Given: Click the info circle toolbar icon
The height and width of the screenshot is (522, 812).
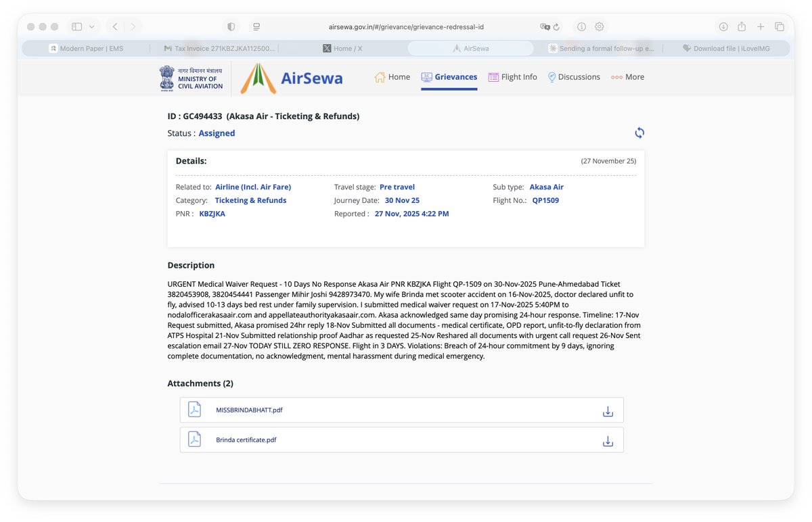Looking at the screenshot, I should point(581,27).
